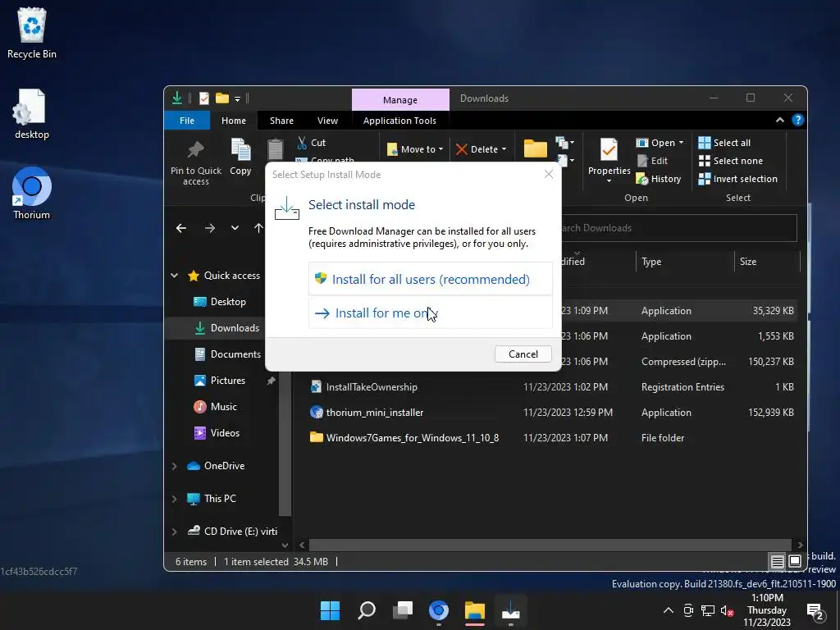Click the History ribbon item
The height and width of the screenshot is (630, 840).
coord(659,179)
